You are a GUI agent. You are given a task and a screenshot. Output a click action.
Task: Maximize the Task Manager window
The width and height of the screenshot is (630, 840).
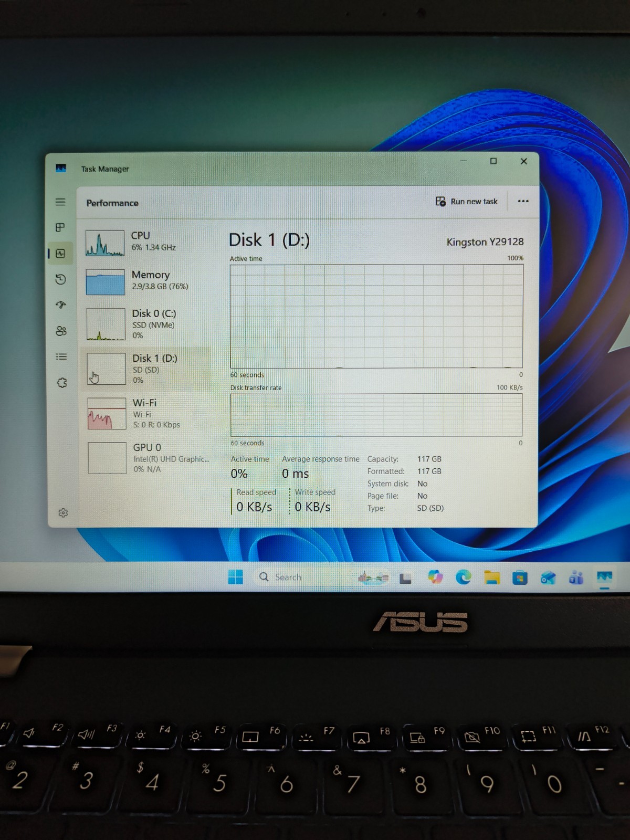point(493,161)
